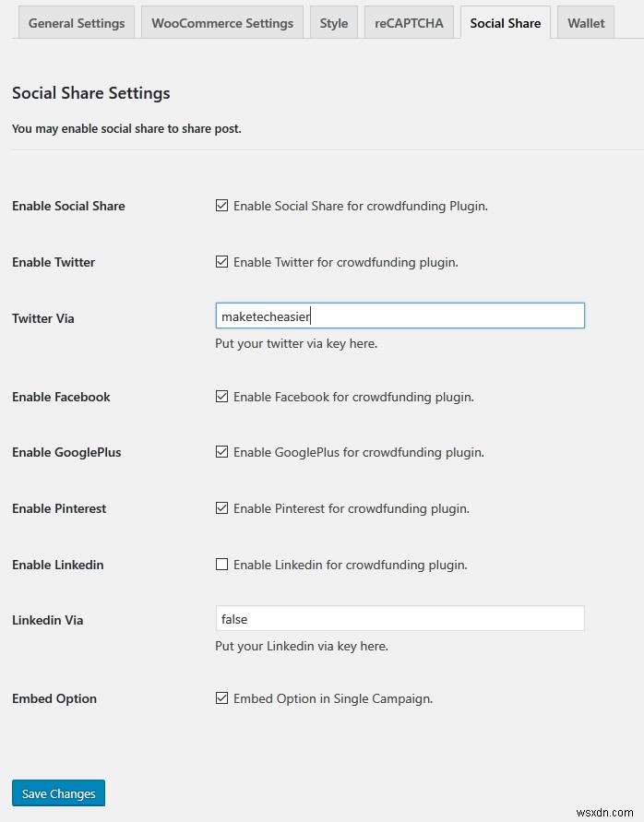644x822 pixels.
Task: Click the Embed Option label text
Action: click(54, 698)
